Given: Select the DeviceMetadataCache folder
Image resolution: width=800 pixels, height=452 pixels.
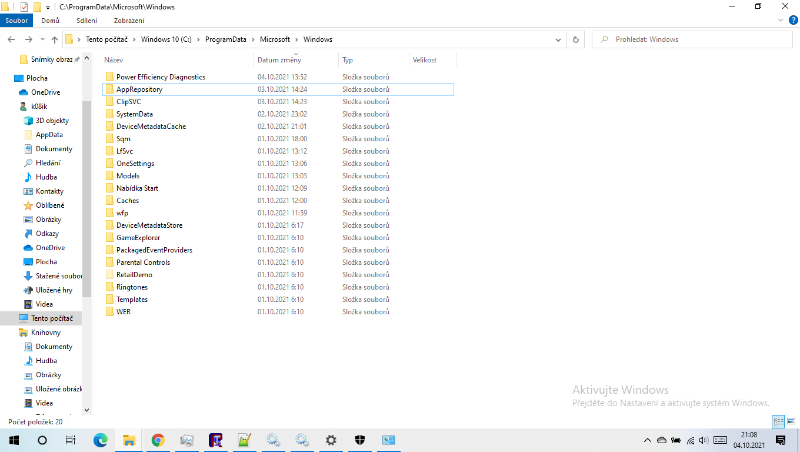Looking at the screenshot, I should coord(151,127).
